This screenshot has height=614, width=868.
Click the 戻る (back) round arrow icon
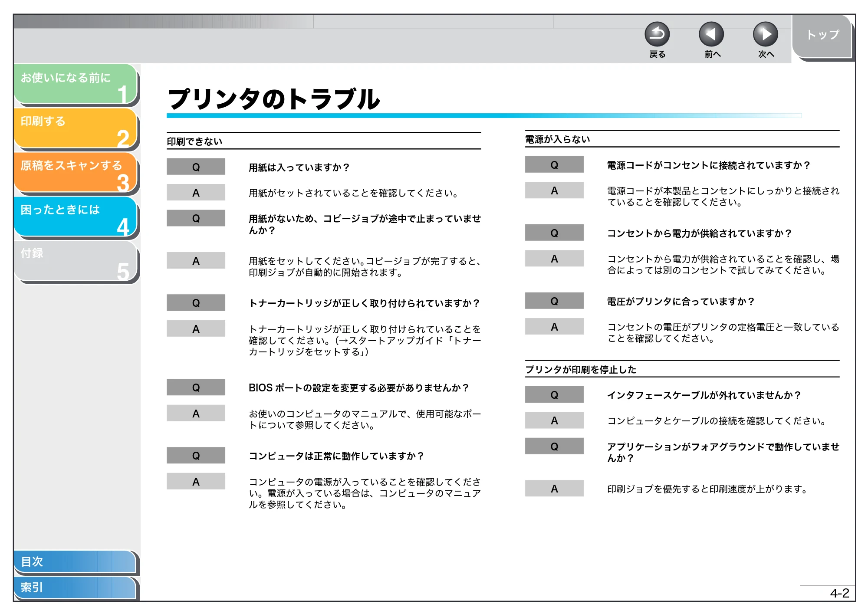[657, 34]
